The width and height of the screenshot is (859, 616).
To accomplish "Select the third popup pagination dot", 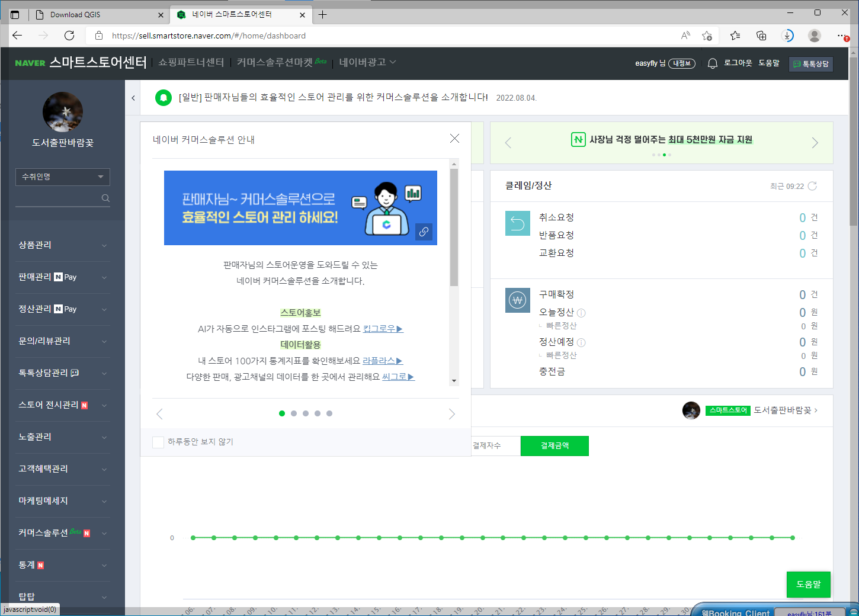I will (x=306, y=413).
